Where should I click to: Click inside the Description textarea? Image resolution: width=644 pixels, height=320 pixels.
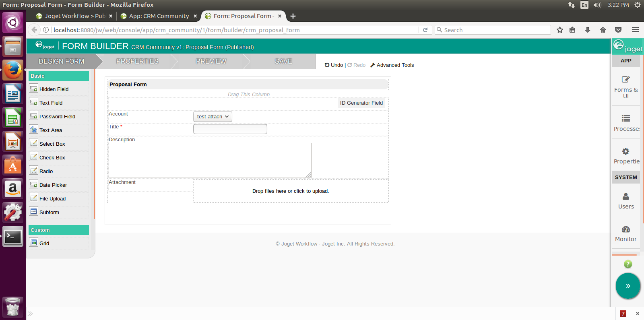[x=210, y=160]
